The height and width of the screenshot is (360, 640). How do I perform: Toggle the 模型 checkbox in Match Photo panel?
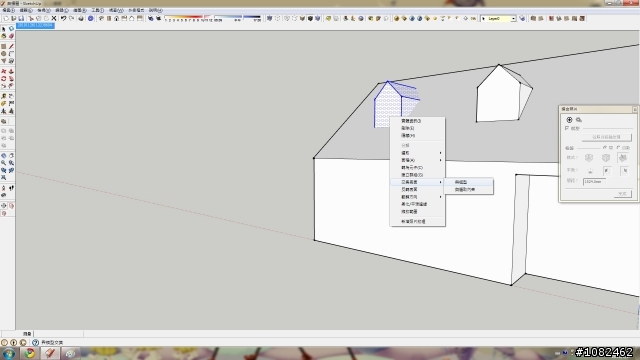click(x=567, y=128)
